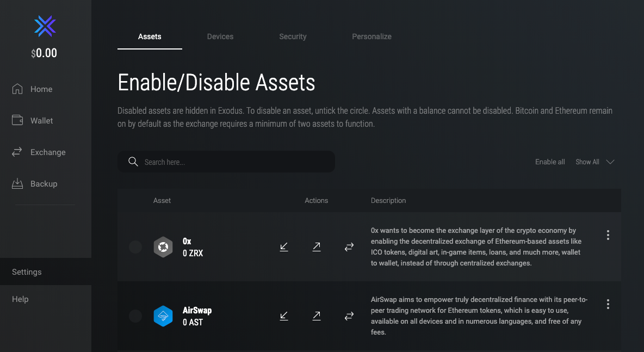
Task: Click the AirSwap description paragraph
Action: point(479,316)
